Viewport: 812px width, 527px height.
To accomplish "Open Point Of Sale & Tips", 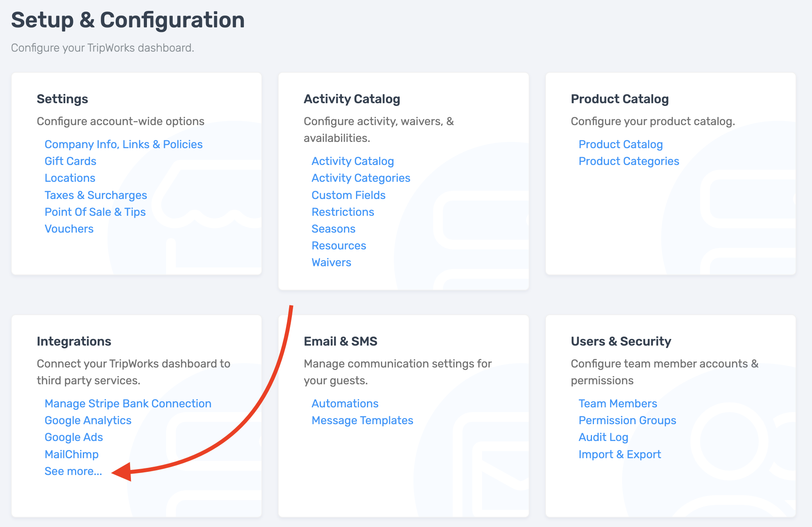I will pyautogui.click(x=95, y=212).
